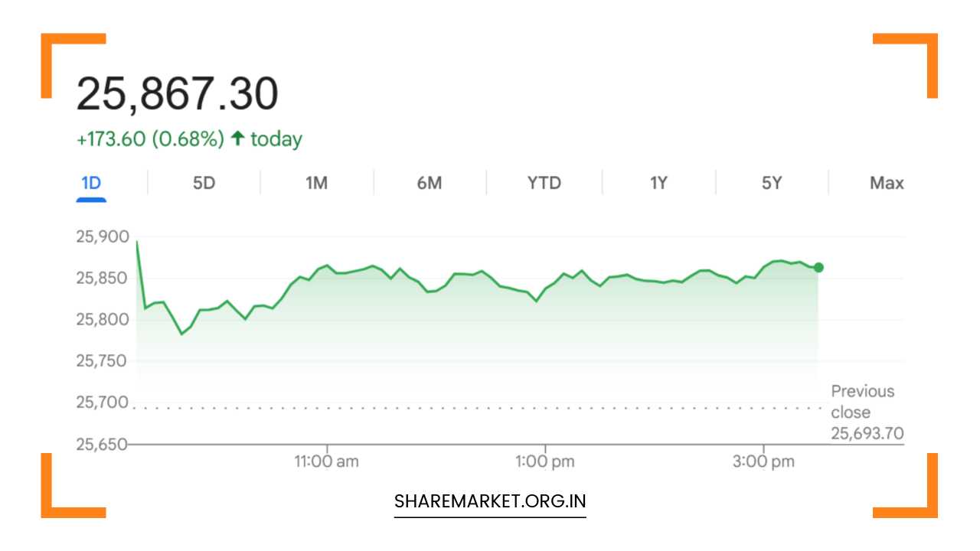This screenshot has height=551, width=980.
Task: Select the 5D time range tab
Action: (204, 183)
